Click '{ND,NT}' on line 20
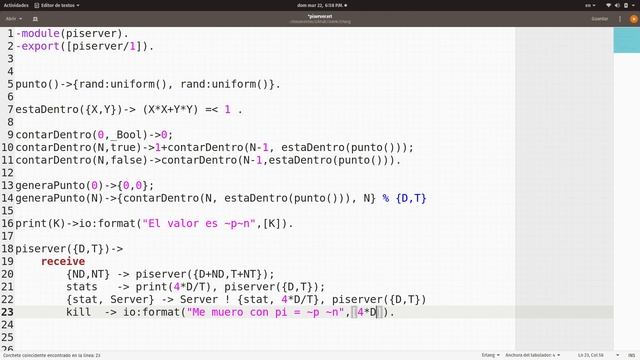The height and width of the screenshot is (360, 640). pos(88,274)
